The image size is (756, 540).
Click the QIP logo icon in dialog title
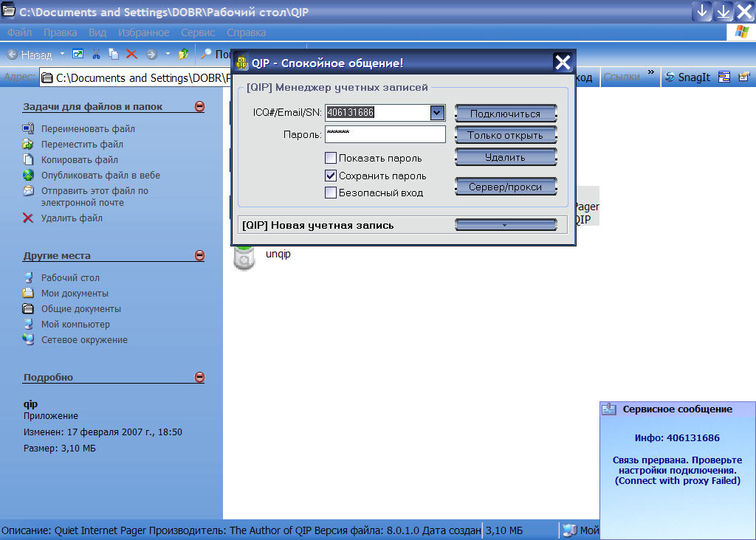241,63
